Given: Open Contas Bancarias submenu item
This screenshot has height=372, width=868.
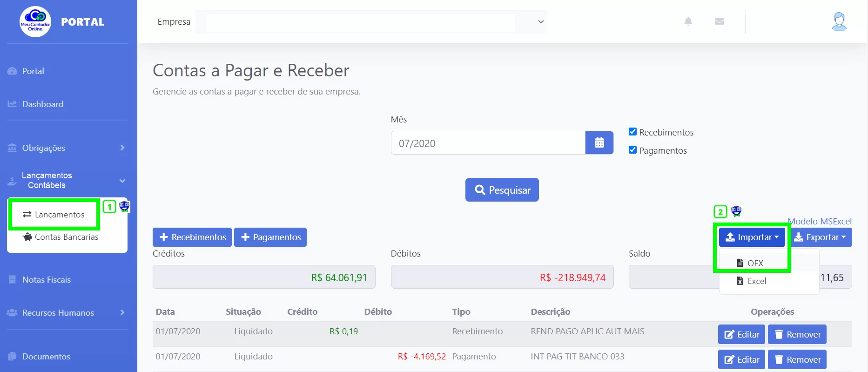Looking at the screenshot, I should click(61, 237).
